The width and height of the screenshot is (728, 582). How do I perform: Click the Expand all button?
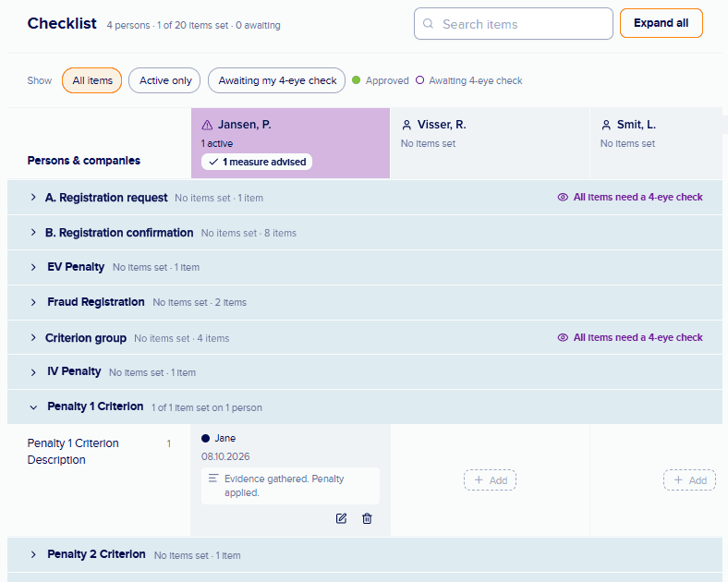(661, 23)
